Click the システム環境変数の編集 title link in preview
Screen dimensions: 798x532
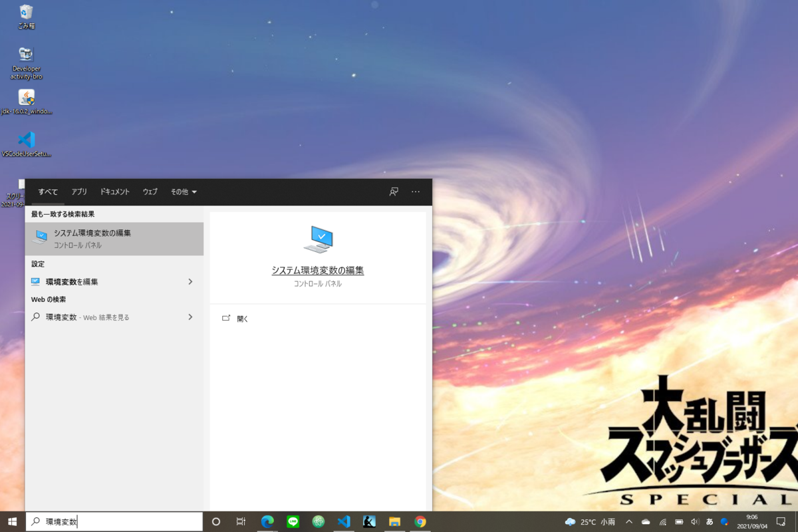[318, 271]
